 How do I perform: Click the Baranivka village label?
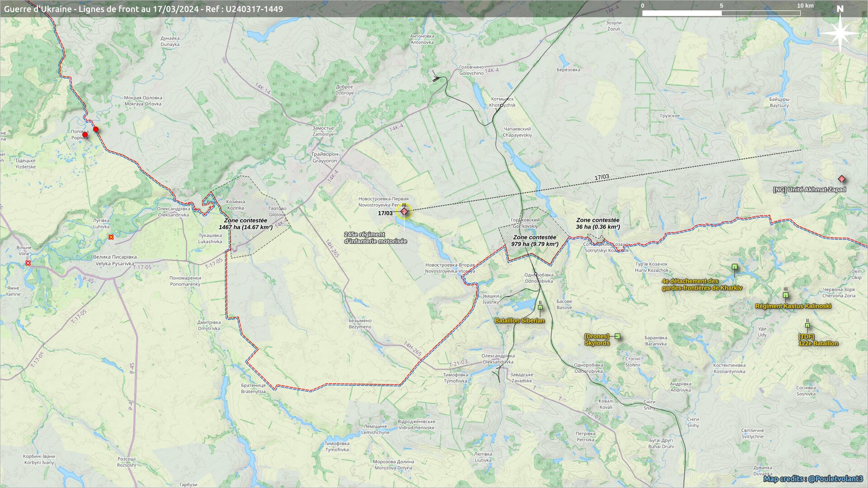click(656, 341)
